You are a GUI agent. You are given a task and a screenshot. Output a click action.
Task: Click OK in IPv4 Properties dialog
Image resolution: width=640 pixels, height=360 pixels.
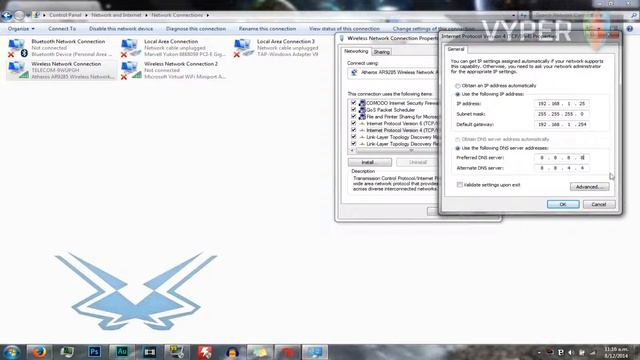[x=563, y=204]
